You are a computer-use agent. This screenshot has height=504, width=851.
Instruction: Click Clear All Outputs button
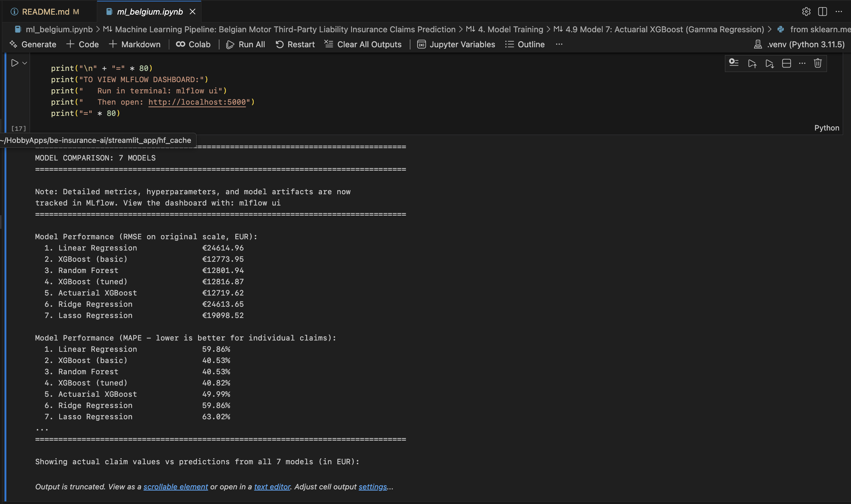tap(363, 44)
